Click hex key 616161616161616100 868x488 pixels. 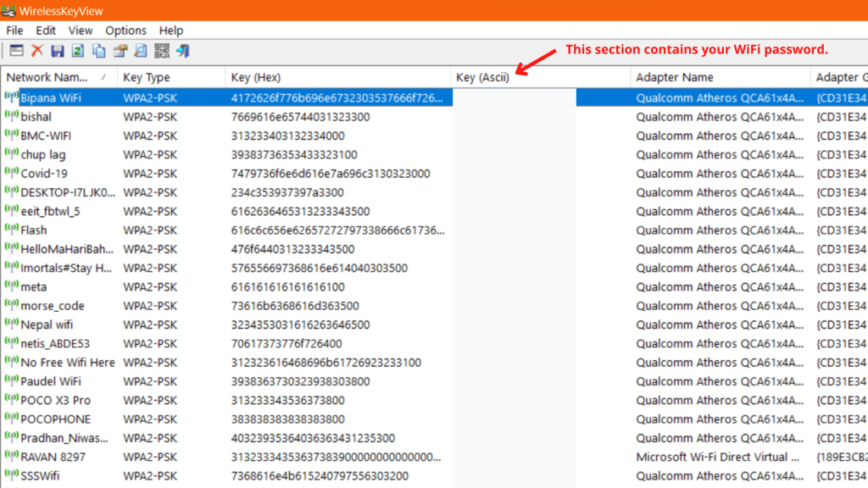point(288,286)
